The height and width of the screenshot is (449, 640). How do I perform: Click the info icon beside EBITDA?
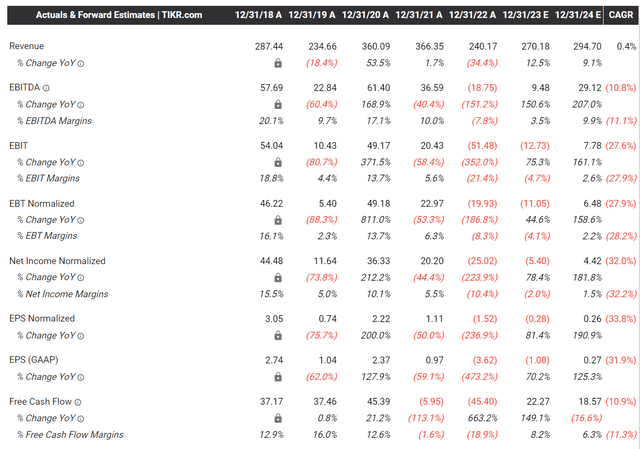tap(46, 88)
